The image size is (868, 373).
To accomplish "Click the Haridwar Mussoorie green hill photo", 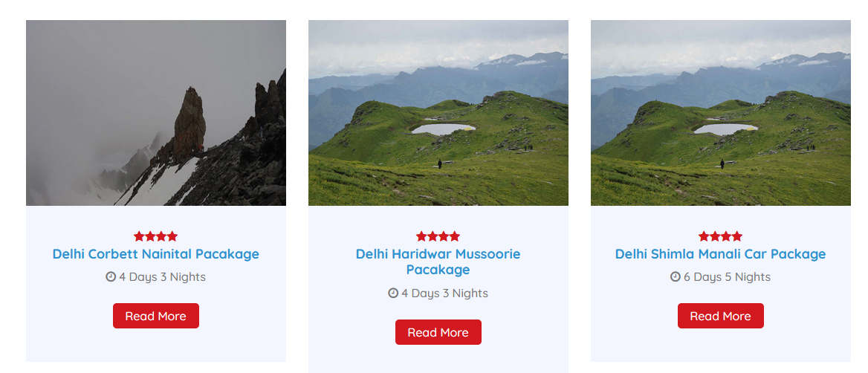I will click(x=438, y=113).
